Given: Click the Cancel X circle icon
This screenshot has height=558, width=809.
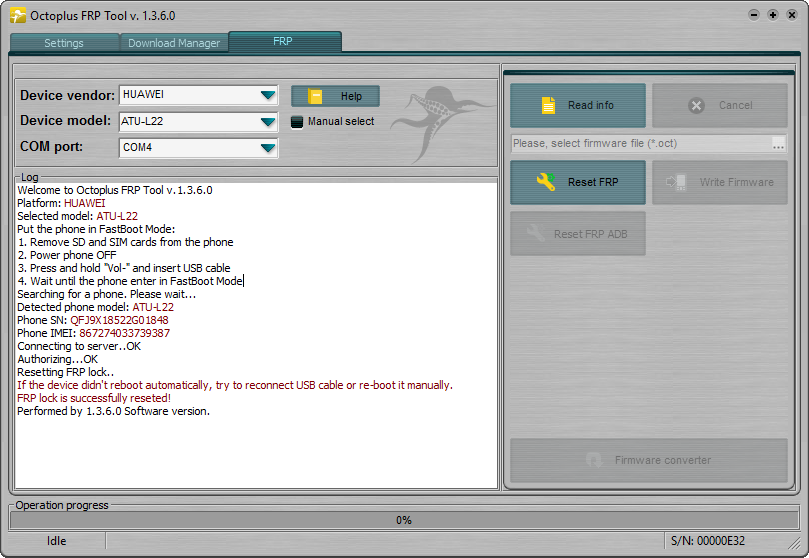Looking at the screenshot, I should (x=696, y=106).
